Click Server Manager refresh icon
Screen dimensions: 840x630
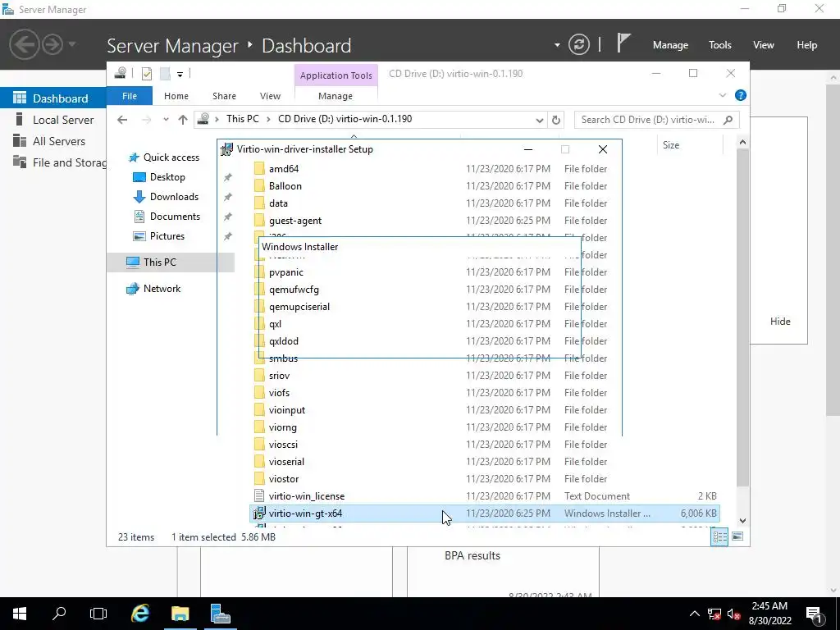[579, 45]
